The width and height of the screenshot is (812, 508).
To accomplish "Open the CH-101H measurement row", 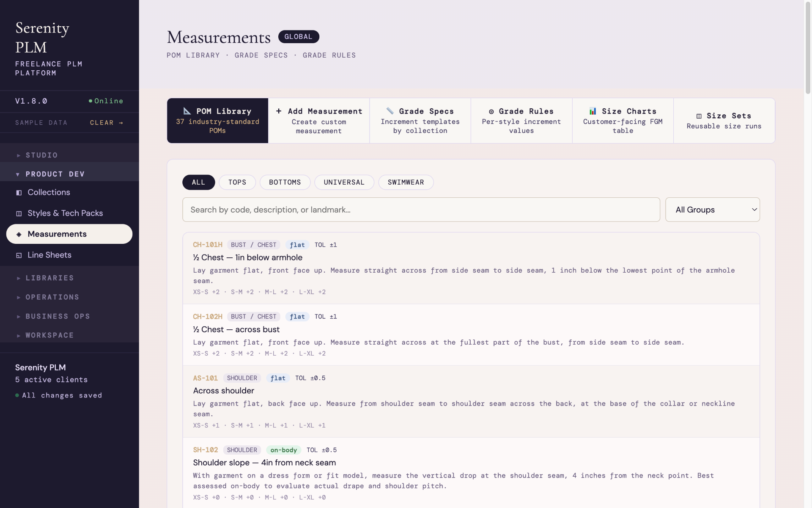I will pos(471,268).
